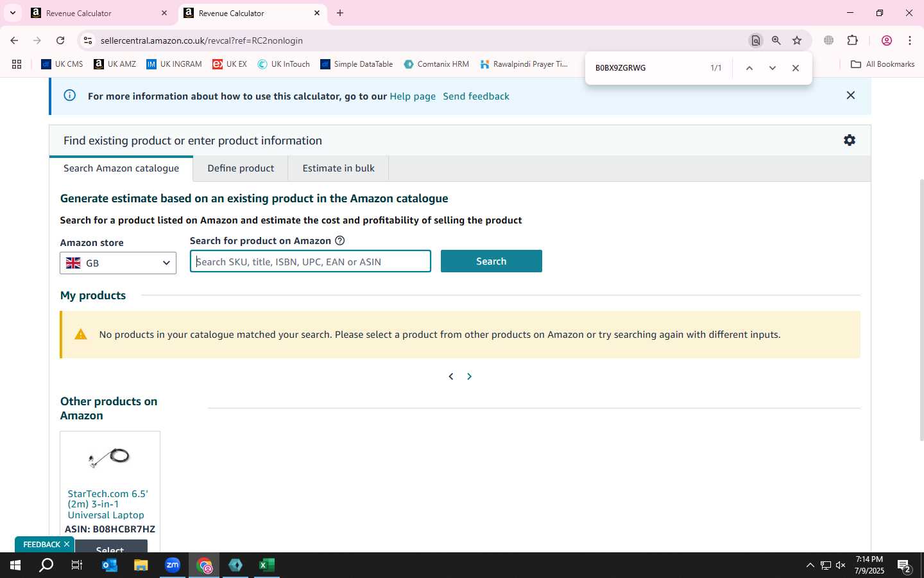Viewport: 924px width, 578px height.
Task: Show hidden system tray icons
Action: (x=810, y=565)
